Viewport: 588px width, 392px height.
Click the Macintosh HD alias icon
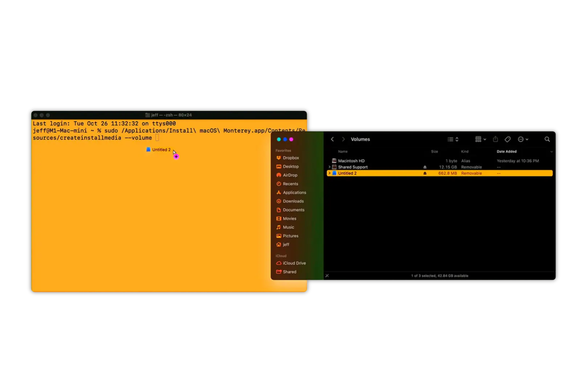[x=334, y=161]
